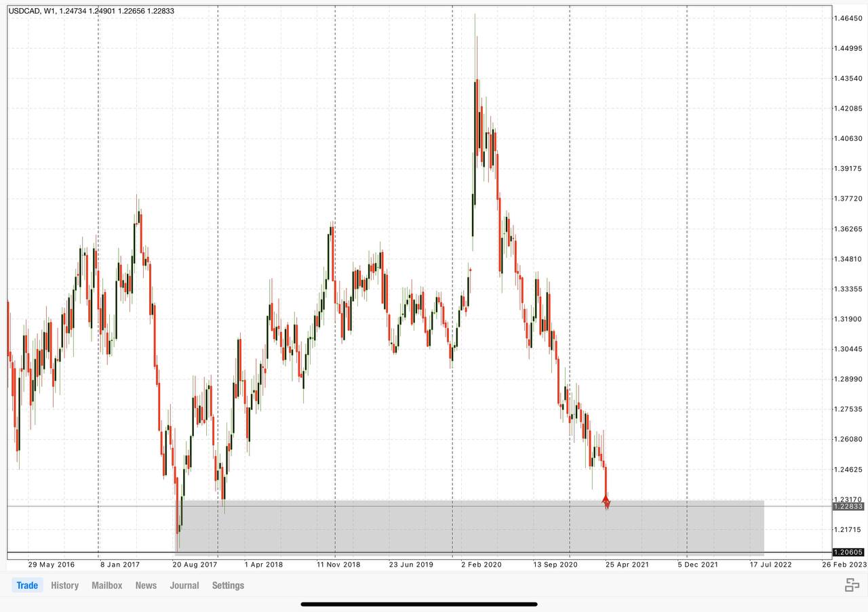This screenshot has width=868, height=612.
Task: Click the 8 Jan 2017 date label
Action: click(119, 564)
